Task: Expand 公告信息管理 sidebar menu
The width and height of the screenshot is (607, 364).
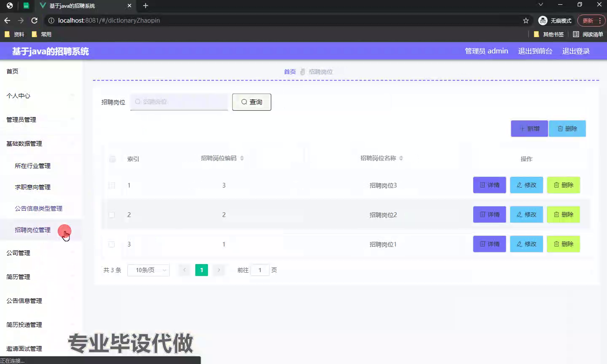Action: tap(41, 301)
